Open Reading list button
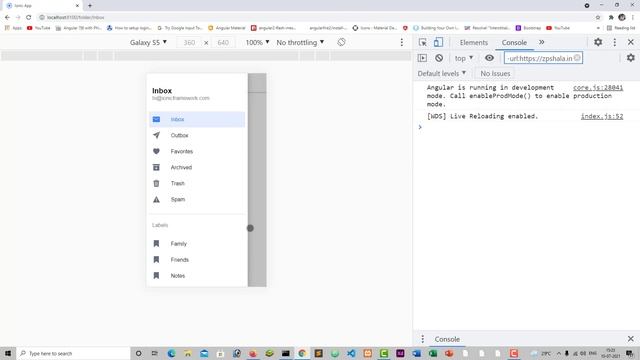Viewport: 640px width, 360px height. coord(621,28)
